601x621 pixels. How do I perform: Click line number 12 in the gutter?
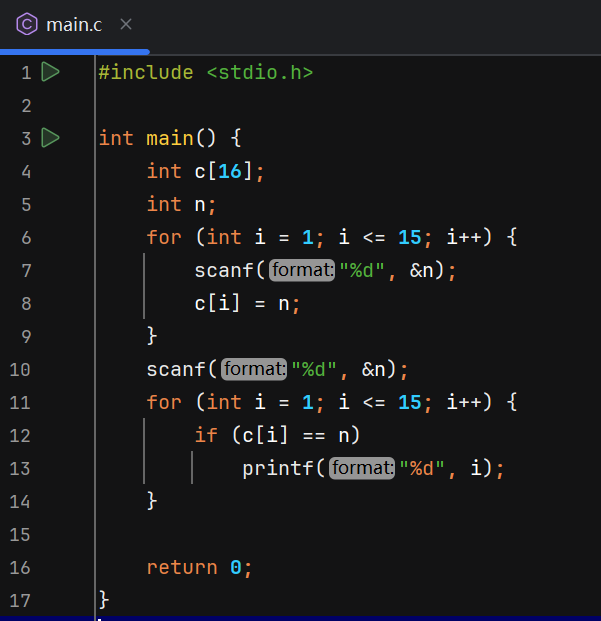tap(20, 435)
